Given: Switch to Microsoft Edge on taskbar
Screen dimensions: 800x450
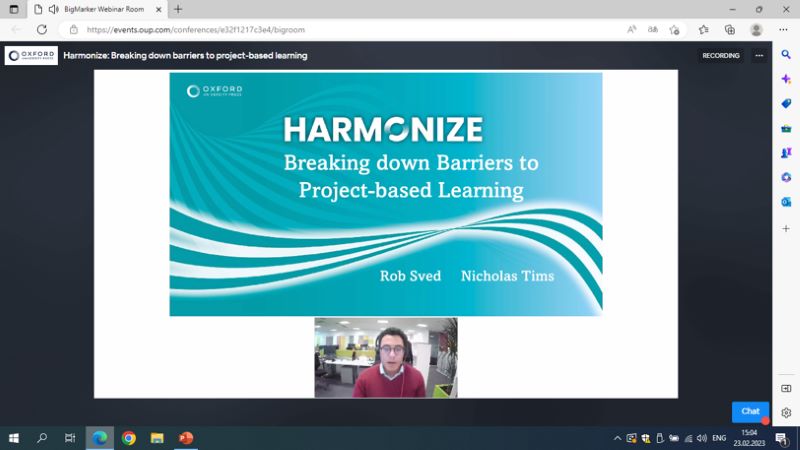Looking at the screenshot, I should click(99, 438).
